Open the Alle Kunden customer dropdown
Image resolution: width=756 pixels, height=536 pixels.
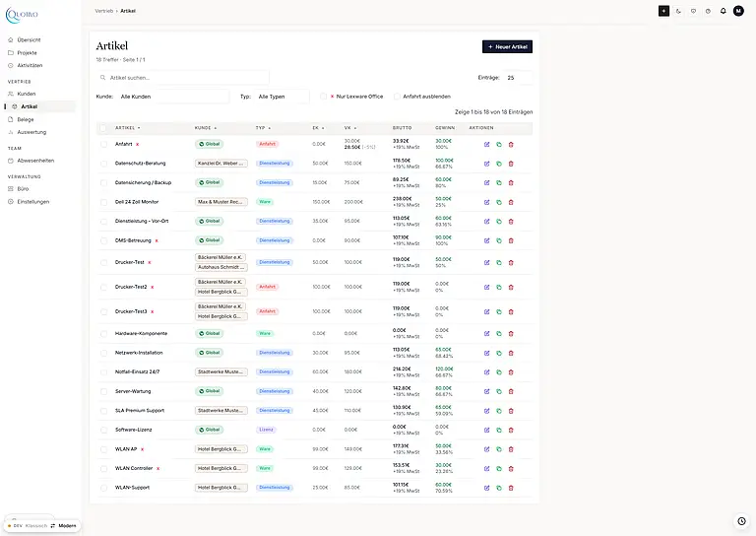point(173,97)
